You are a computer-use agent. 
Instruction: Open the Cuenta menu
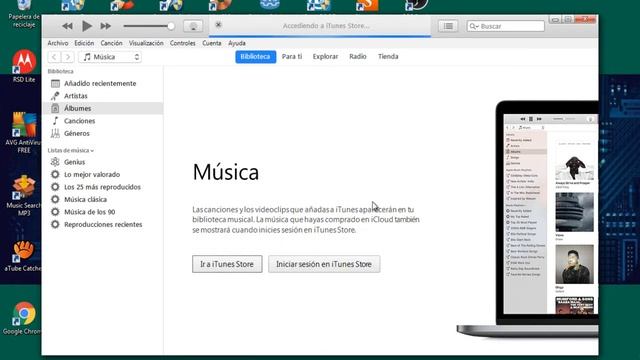211,43
